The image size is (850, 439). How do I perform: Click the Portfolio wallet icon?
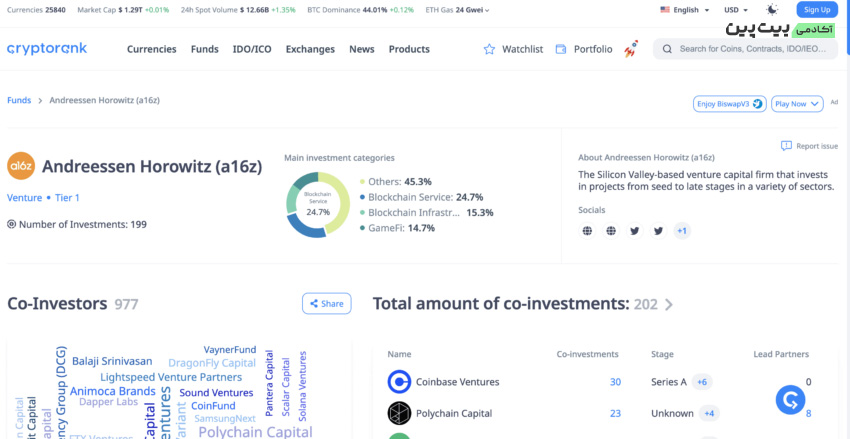point(561,49)
